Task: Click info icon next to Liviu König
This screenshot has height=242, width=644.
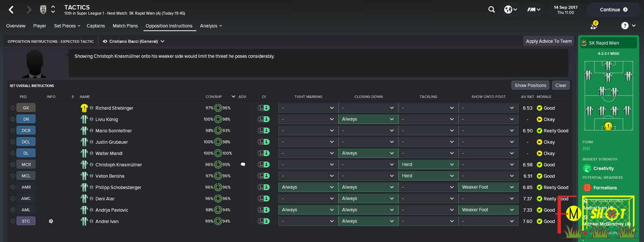Action: tap(91, 119)
